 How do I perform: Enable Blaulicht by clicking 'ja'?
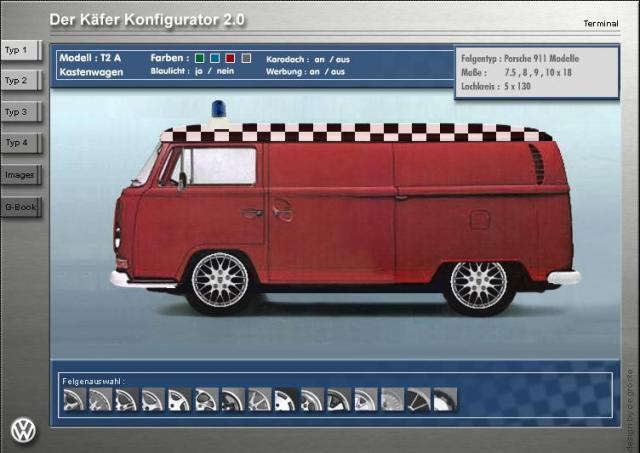pos(199,71)
